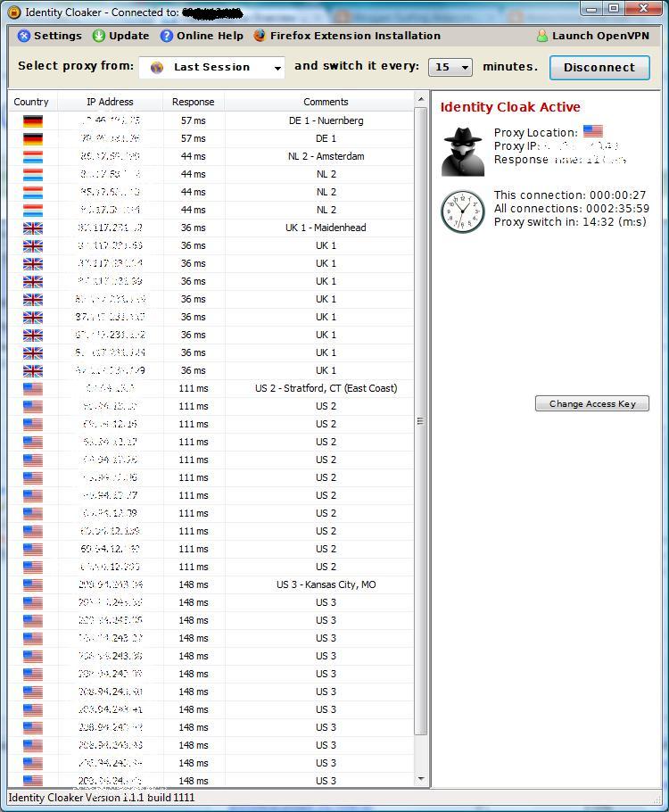The image size is (669, 812).
Task: Open the 15 minutes switch interval dropdown
Action: point(450,67)
